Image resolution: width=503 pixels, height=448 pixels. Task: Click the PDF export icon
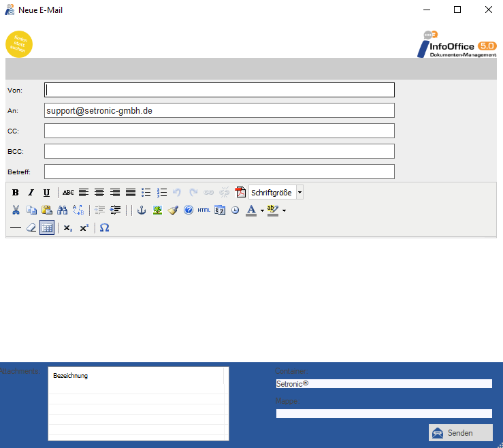click(240, 193)
